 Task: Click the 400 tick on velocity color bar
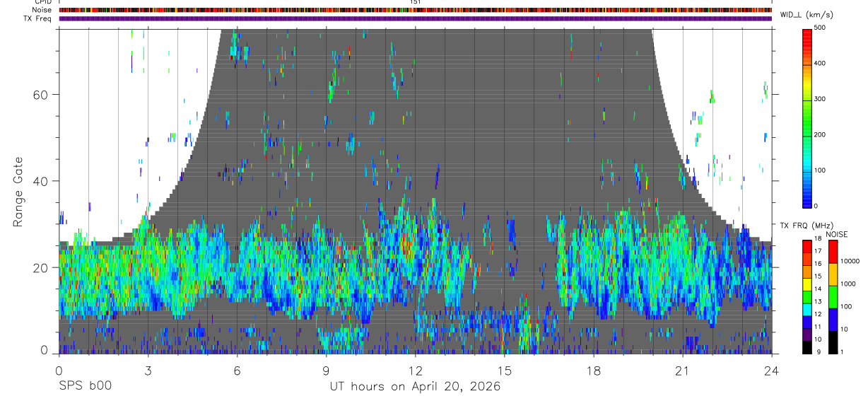821,64
